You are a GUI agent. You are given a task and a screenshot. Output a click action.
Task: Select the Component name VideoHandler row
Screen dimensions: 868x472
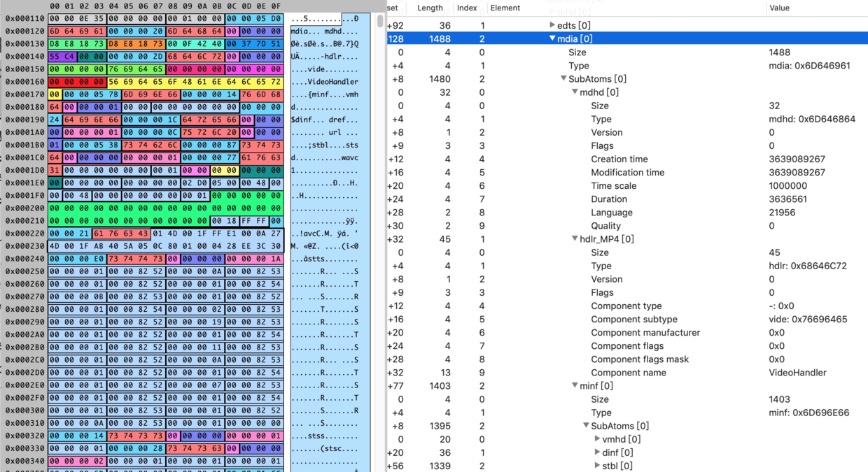[x=626, y=373]
